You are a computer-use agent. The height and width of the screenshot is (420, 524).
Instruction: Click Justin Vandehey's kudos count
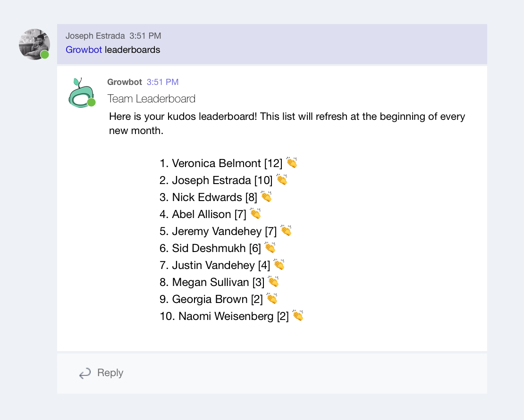[262, 265]
